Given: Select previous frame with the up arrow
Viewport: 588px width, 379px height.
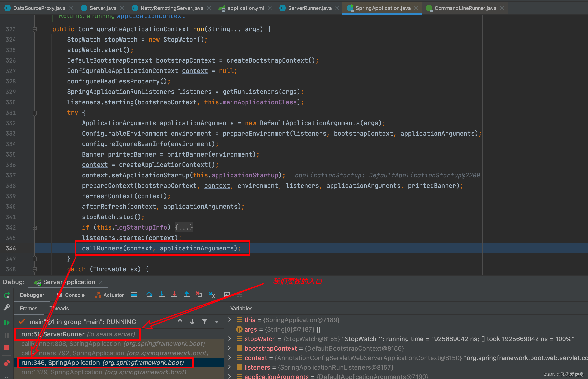Looking at the screenshot, I should point(180,322).
